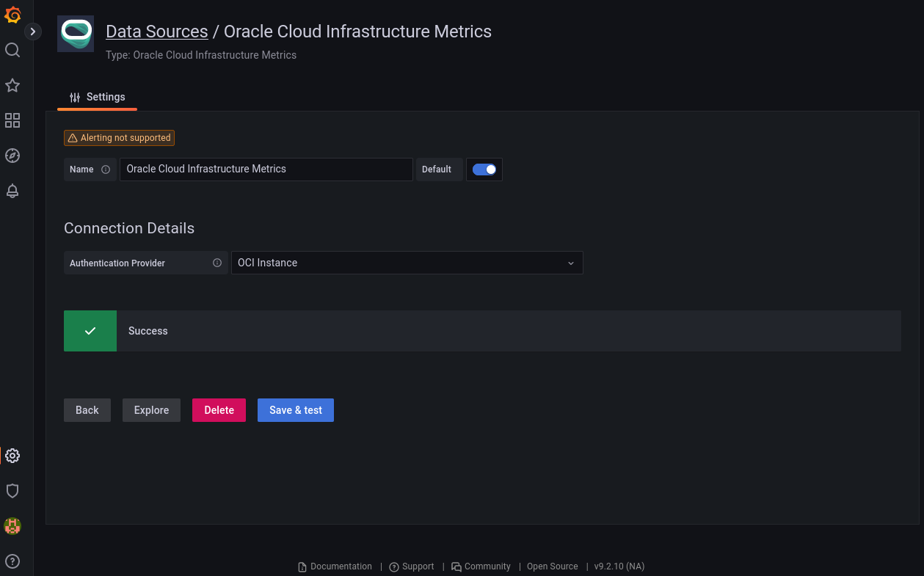Toggle the Default data source switch
Screen dimensions: 924x576
[484, 169]
